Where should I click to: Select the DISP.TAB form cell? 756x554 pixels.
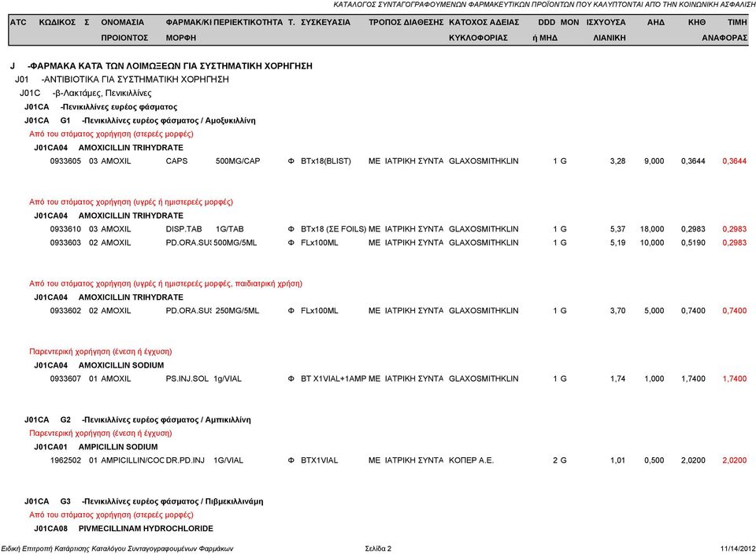183,229
